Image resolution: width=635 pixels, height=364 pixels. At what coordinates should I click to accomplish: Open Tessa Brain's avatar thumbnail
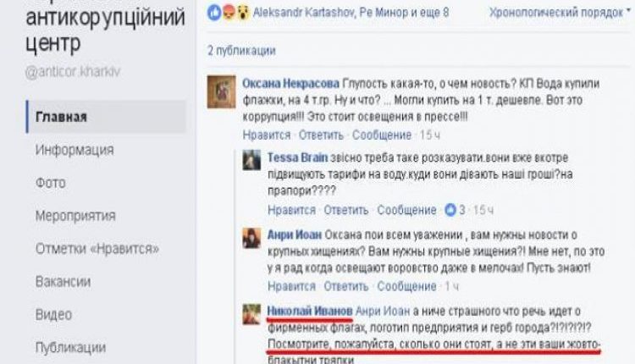tap(251, 160)
